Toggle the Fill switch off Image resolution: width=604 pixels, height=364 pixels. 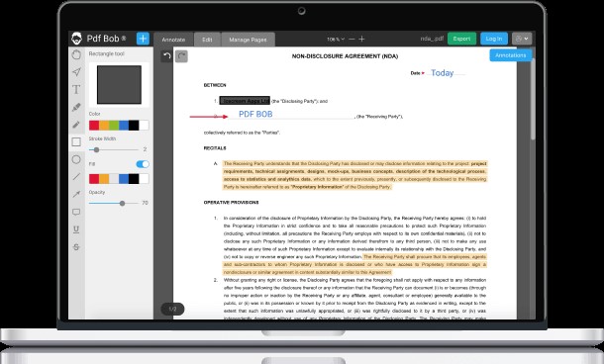(143, 164)
